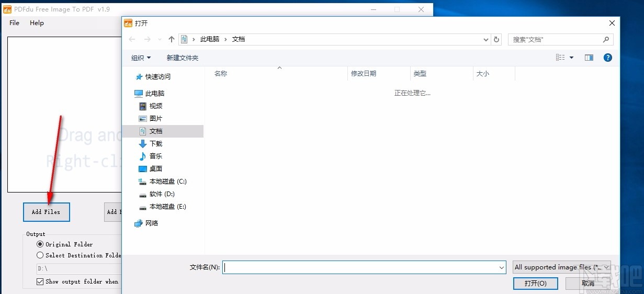Close the 打开 dialog with the X
The image size is (644, 294).
coord(612,23)
